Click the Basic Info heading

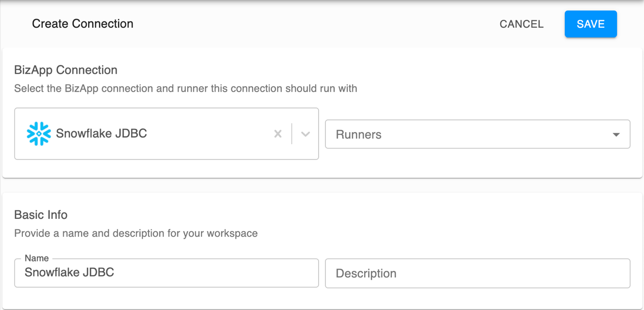41,215
